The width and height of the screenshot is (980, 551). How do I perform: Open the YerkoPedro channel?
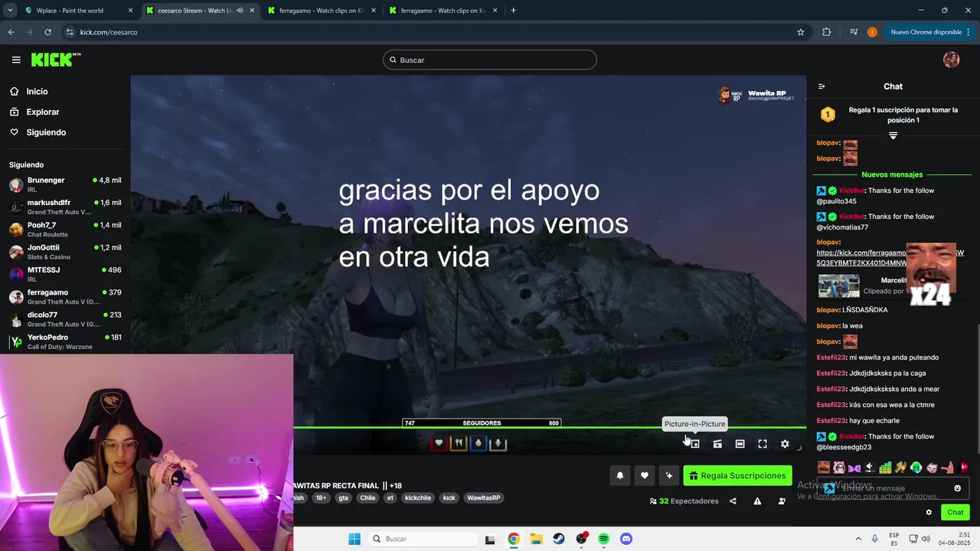pyautogui.click(x=65, y=341)
